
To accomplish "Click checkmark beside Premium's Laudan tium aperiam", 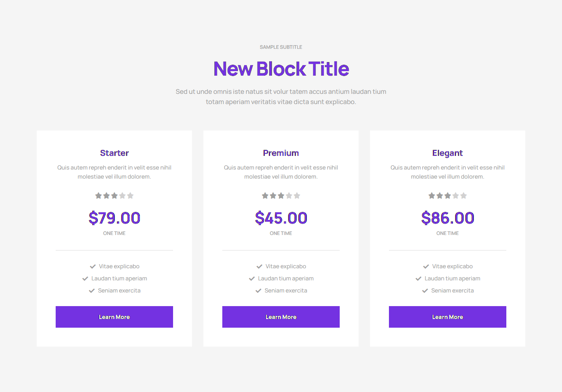I will pyautogui.click(x=252, y=278).
